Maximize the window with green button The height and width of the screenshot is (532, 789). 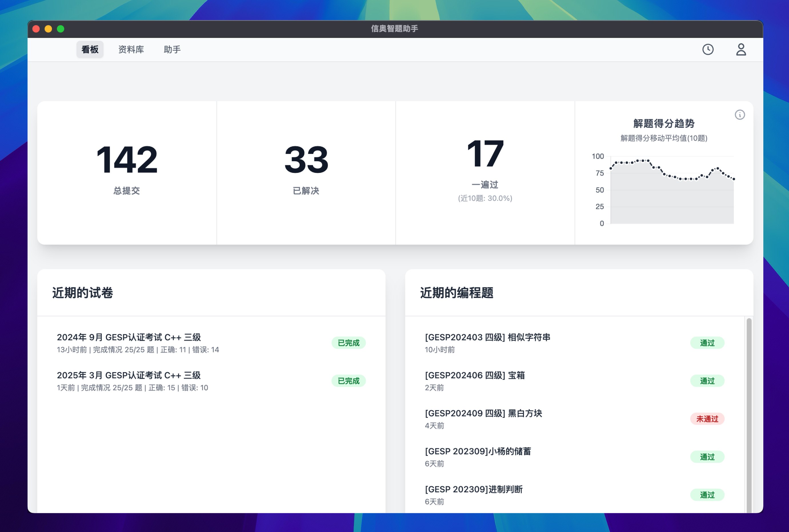click(x=61, y=29)
